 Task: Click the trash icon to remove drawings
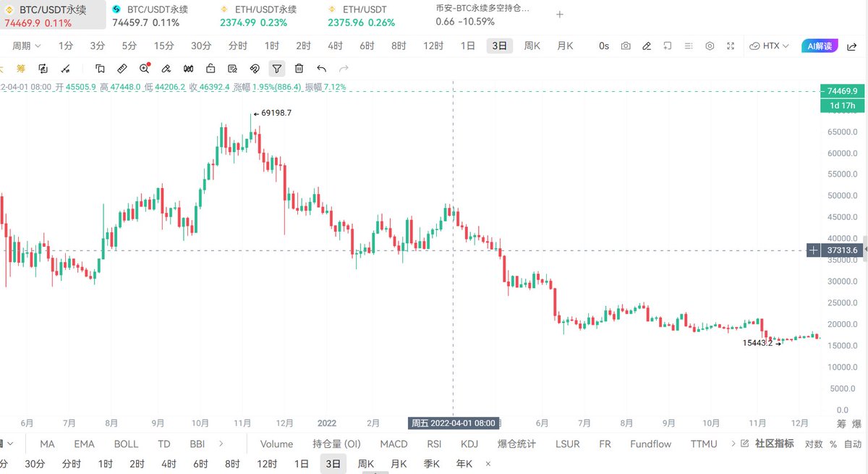tap(298, 68)
